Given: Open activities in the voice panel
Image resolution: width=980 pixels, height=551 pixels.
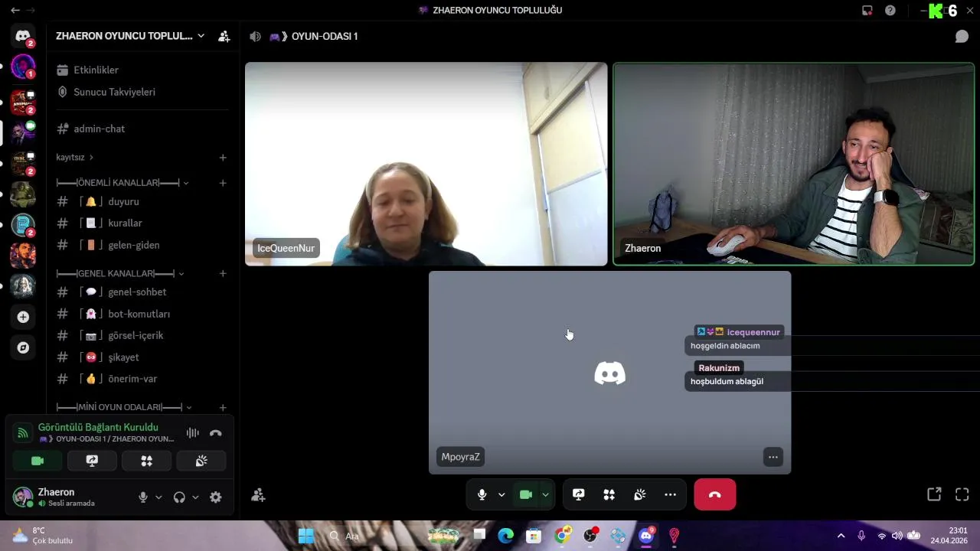Looking at the screenshot, I should [146, 461].
